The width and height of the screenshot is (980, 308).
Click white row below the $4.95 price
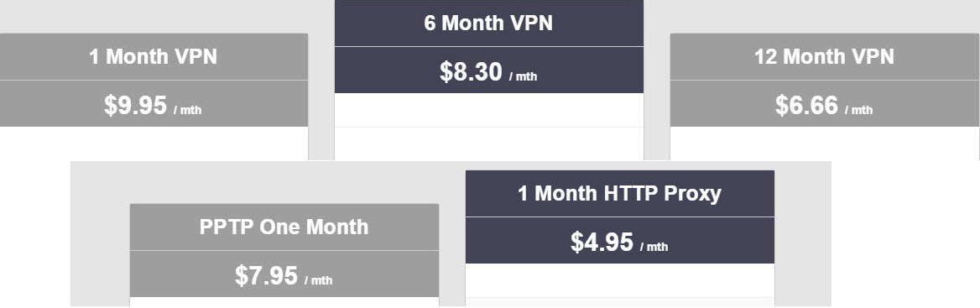[x=620, y=280]
